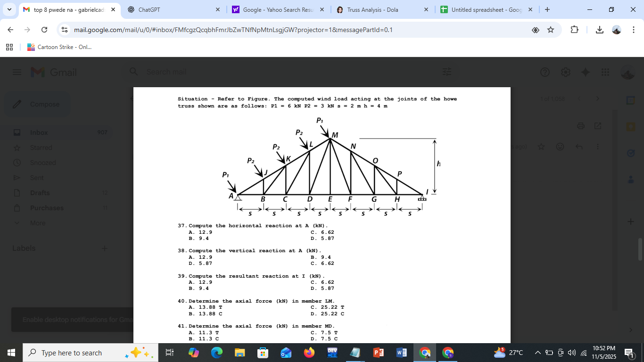Select answer choice "B. 11.3 C"
This screenshot has height=362, width=644.
click(x=204, y=338)
